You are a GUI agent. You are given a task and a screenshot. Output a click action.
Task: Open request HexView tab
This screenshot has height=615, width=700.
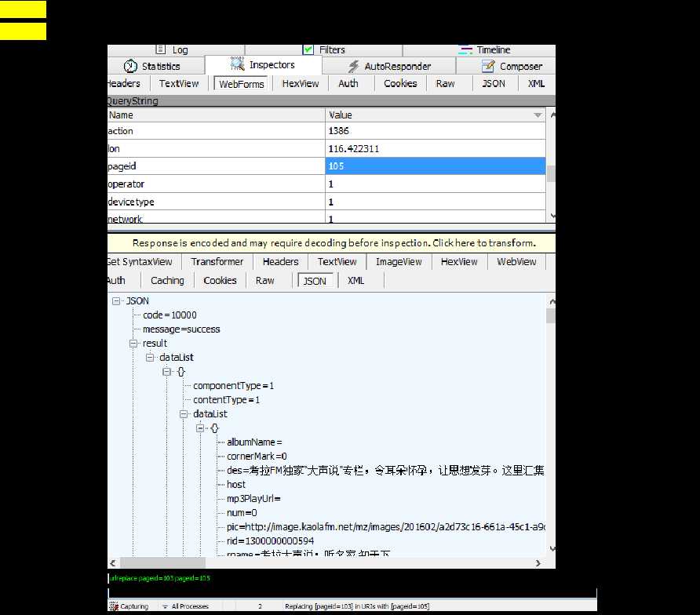(x=301, y=83)
